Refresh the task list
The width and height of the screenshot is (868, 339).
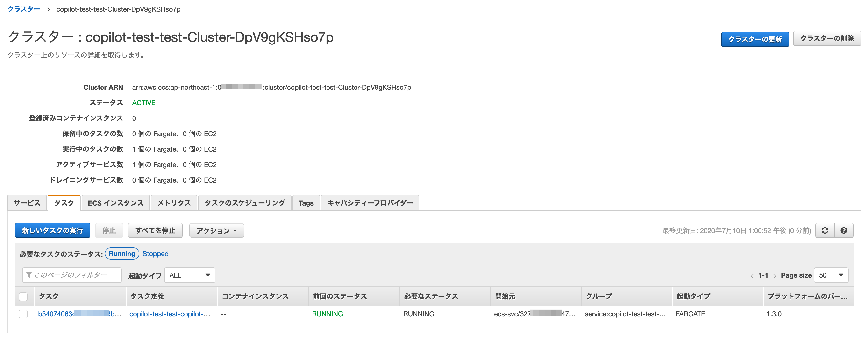(825, 230)
